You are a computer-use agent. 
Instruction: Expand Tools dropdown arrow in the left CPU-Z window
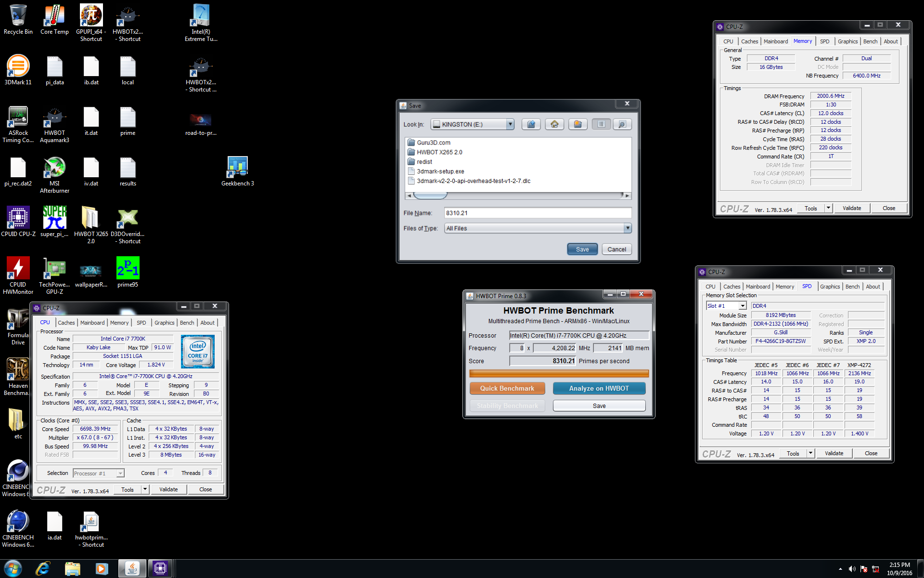click(x=145, y=489)
